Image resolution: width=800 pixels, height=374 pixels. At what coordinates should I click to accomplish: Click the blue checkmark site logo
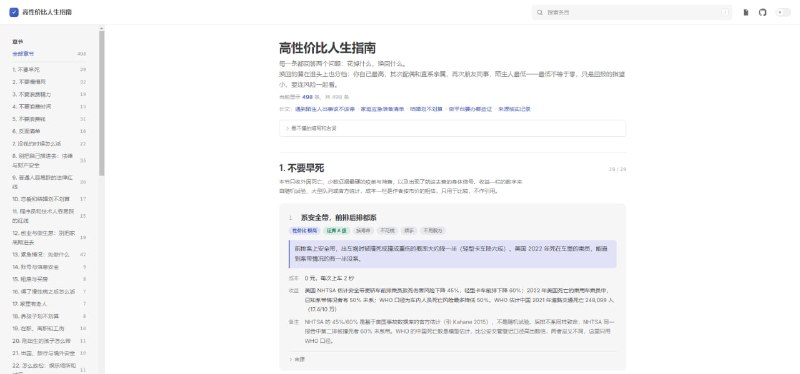[x=14, y=12]
